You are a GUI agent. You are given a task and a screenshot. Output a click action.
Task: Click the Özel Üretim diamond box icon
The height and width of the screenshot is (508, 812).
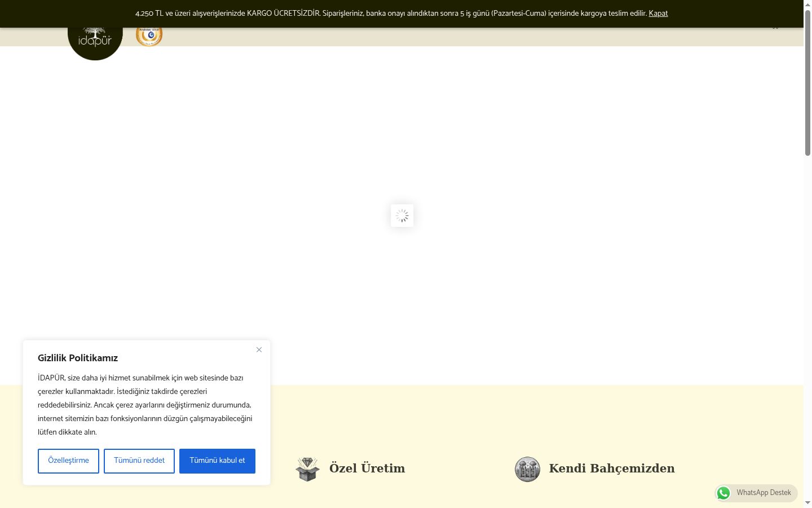click(307, 469)
